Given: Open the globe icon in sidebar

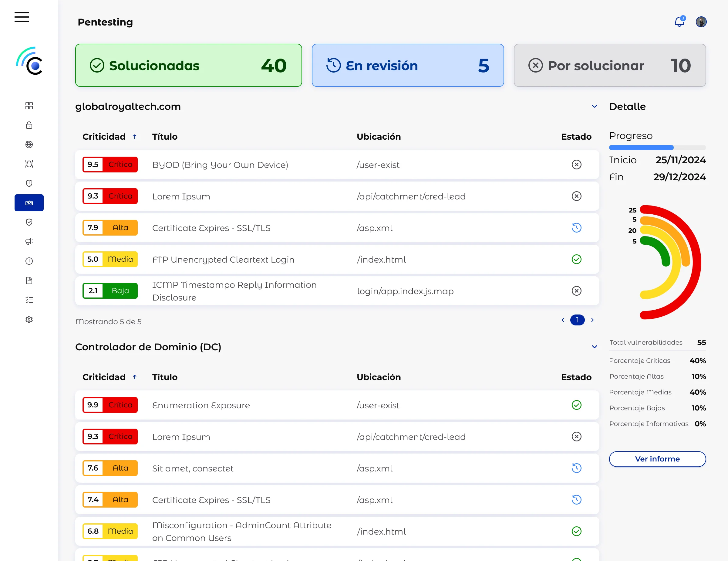Looking at the screenshot, I should (x=29, y=144).
